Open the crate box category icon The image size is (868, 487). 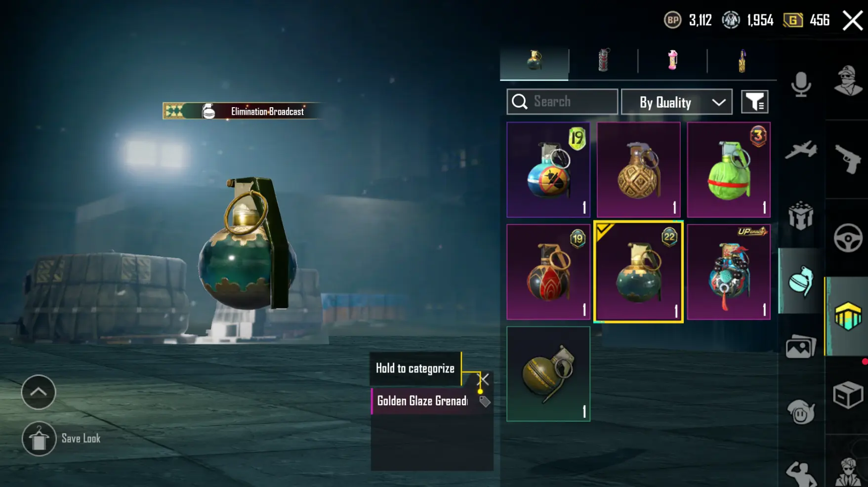848,395
